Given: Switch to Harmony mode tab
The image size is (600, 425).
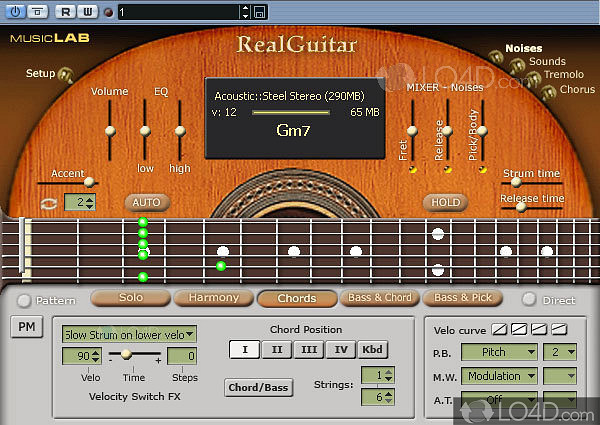Looking at the screenshot, I should [214, 298].
